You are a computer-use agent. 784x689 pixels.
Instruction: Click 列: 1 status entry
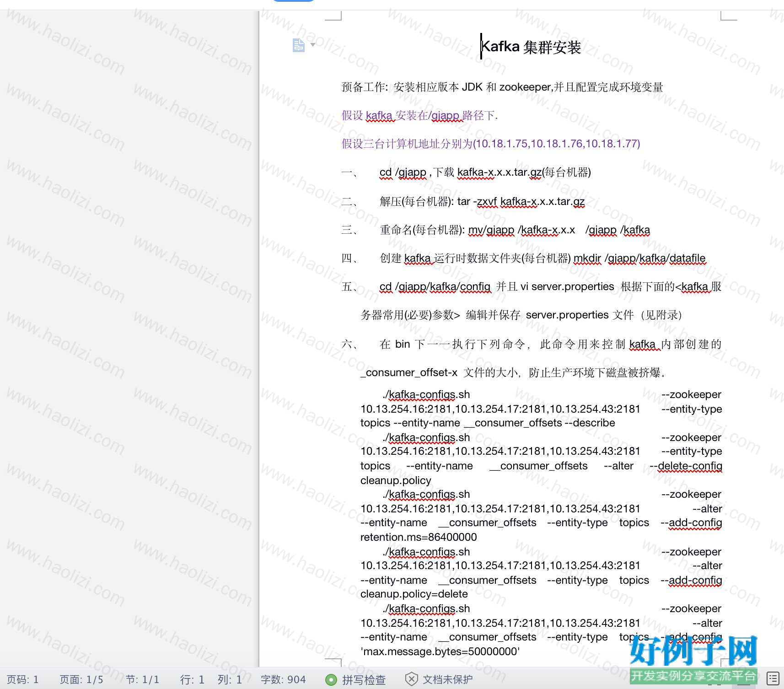click(230, 680)
